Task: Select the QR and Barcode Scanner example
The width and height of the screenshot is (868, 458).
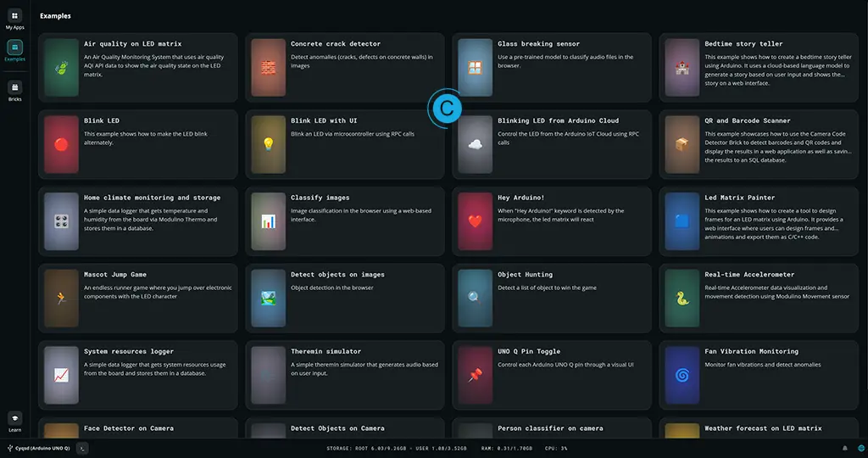Action: tap(747, 121)
